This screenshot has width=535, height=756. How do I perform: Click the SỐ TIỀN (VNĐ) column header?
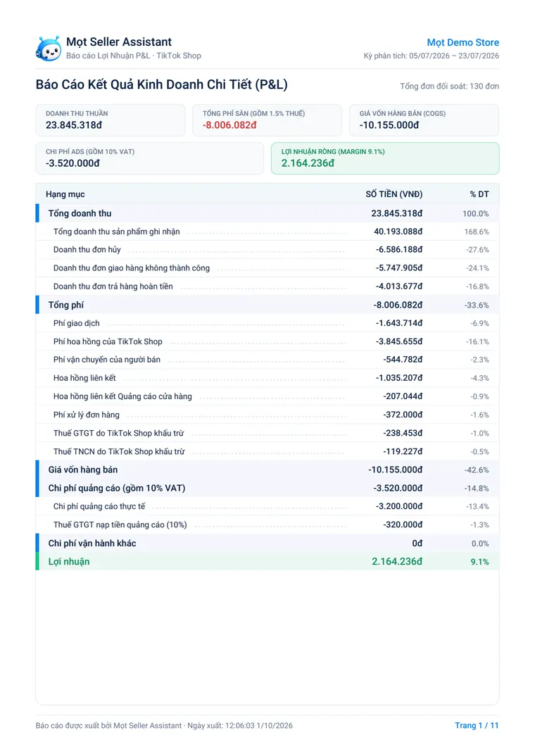pos(394,194)
